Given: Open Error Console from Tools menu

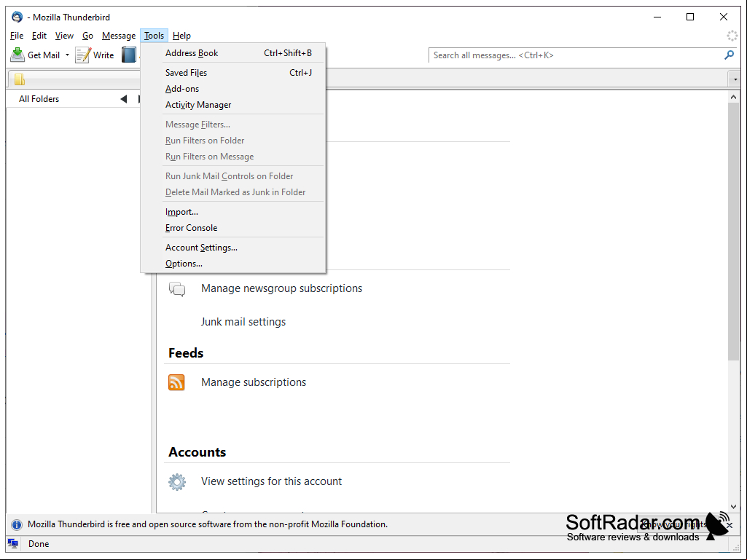Looking at the screenshot, I should (233, 228).
